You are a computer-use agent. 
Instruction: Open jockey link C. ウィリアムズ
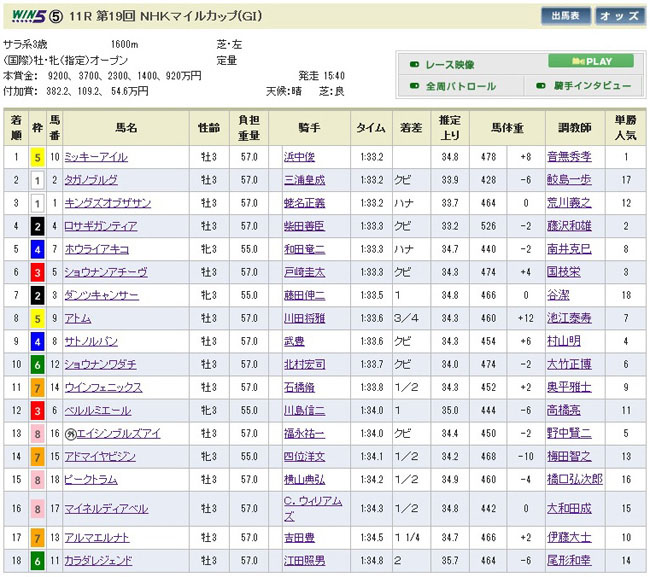click(312, 508)
